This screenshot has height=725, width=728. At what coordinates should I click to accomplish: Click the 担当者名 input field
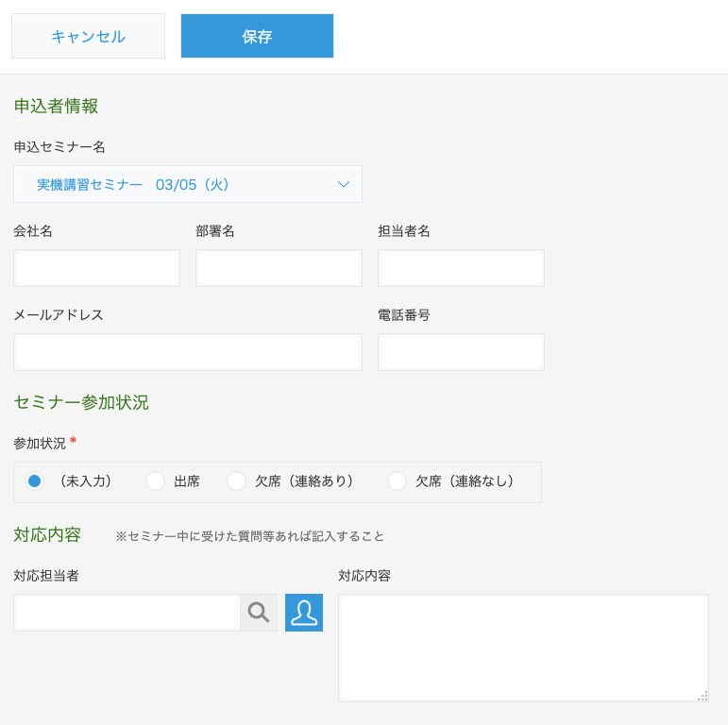(461, 268)
